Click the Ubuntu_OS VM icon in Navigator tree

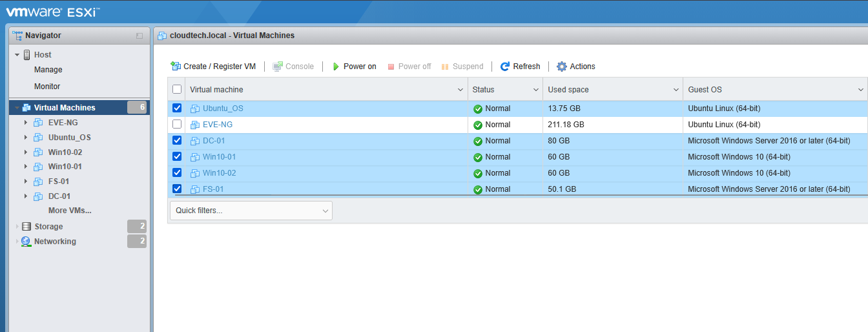point(38,137)
